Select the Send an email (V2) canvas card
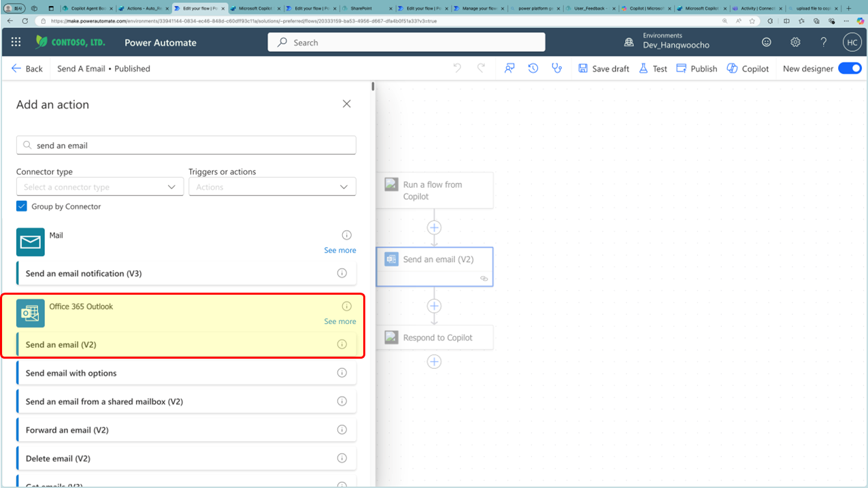 [x=435, y=266]
